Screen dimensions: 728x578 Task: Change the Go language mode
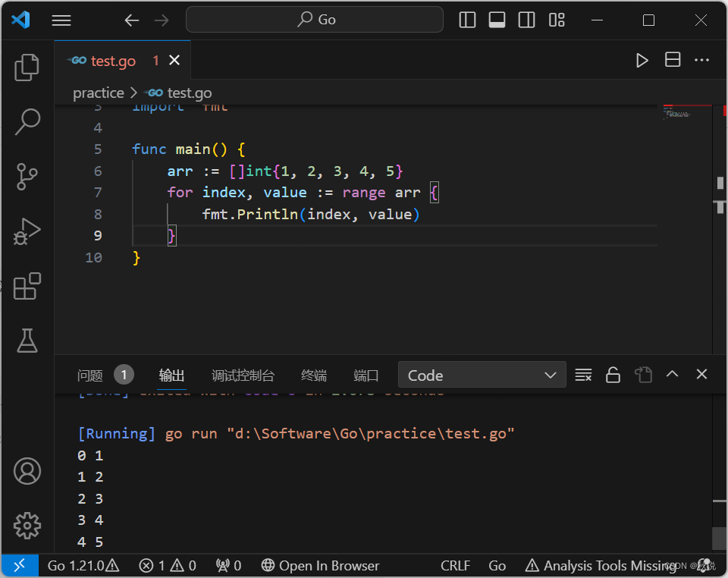[497, 565]
